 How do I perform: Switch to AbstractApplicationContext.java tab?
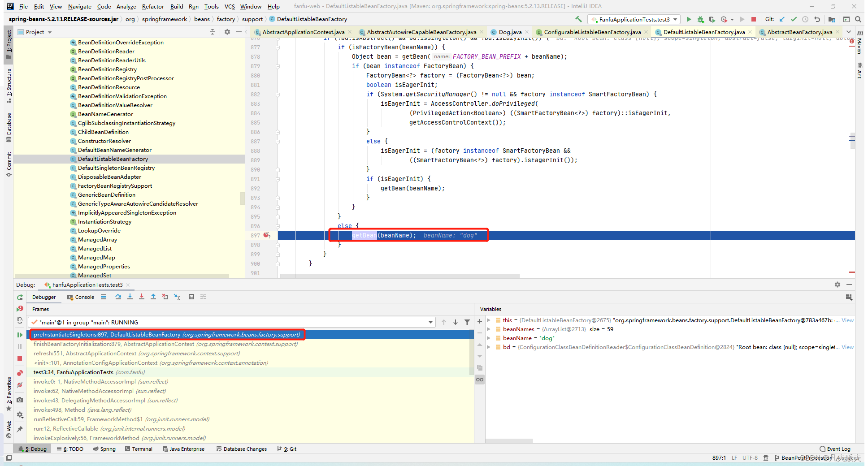click(303, 32)
